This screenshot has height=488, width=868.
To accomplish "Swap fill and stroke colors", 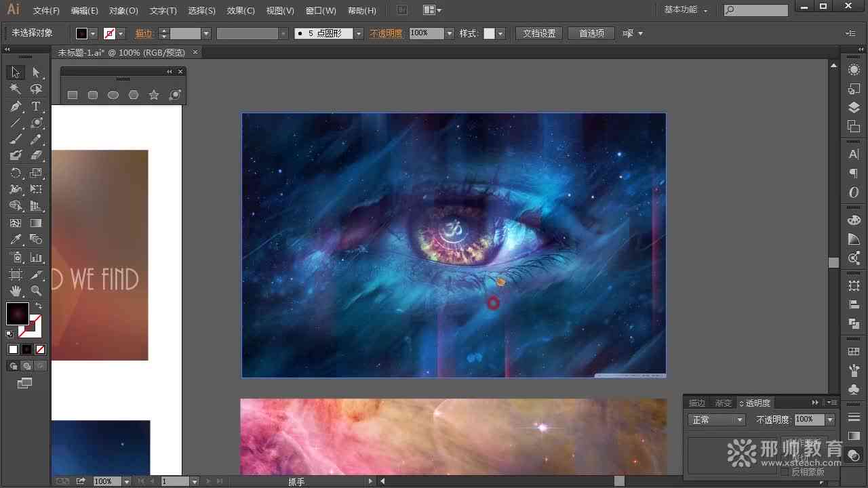I will (x=39, y=306).
